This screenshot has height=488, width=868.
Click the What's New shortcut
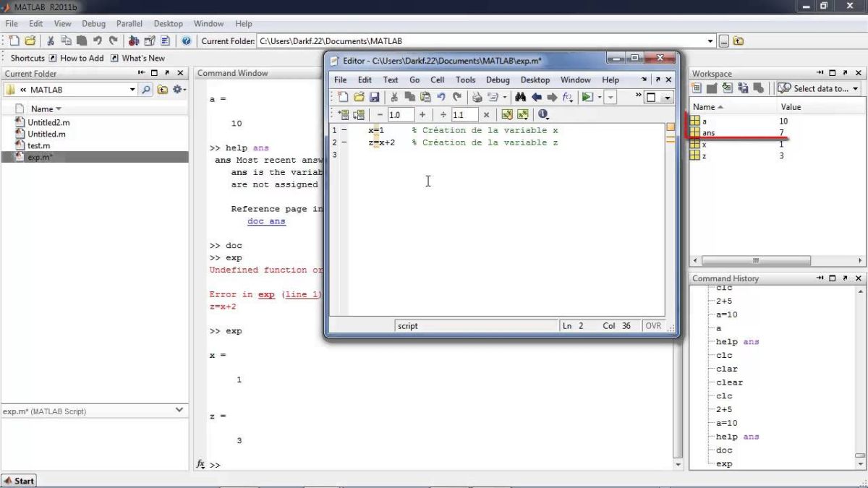[137, 58]
